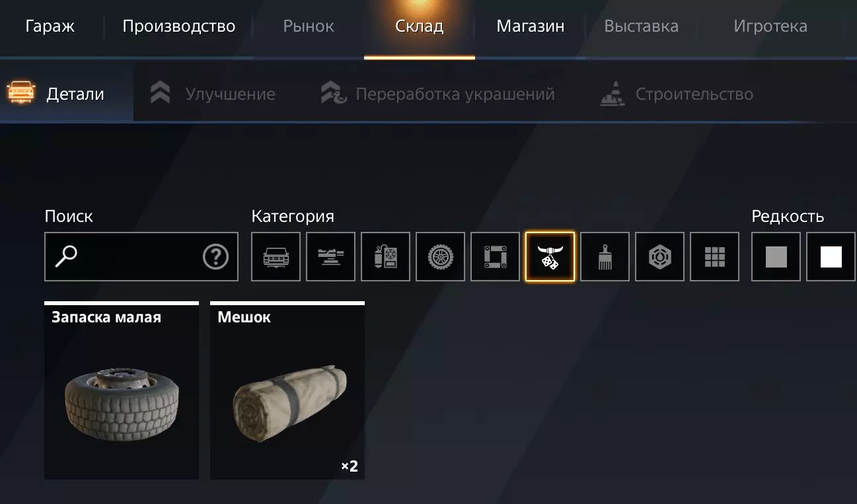Select the frame parts category icon
Screen dimensions: 857x504
(x=495, y=256)
